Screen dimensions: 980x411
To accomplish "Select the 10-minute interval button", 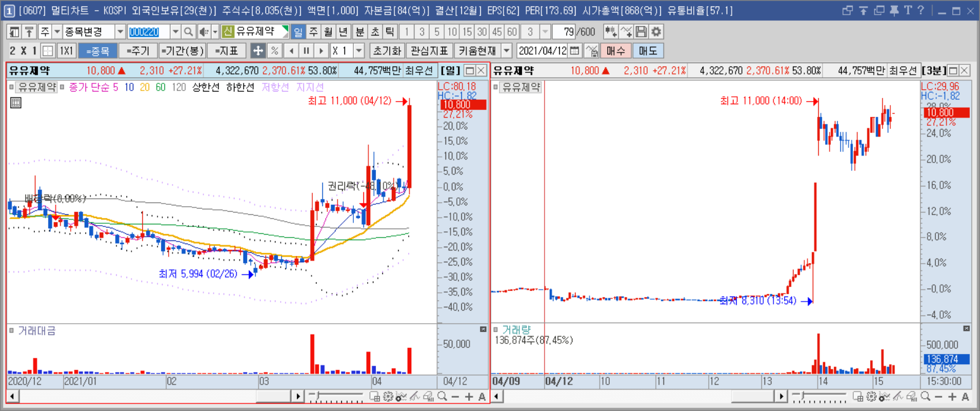I will coord(452,32).
